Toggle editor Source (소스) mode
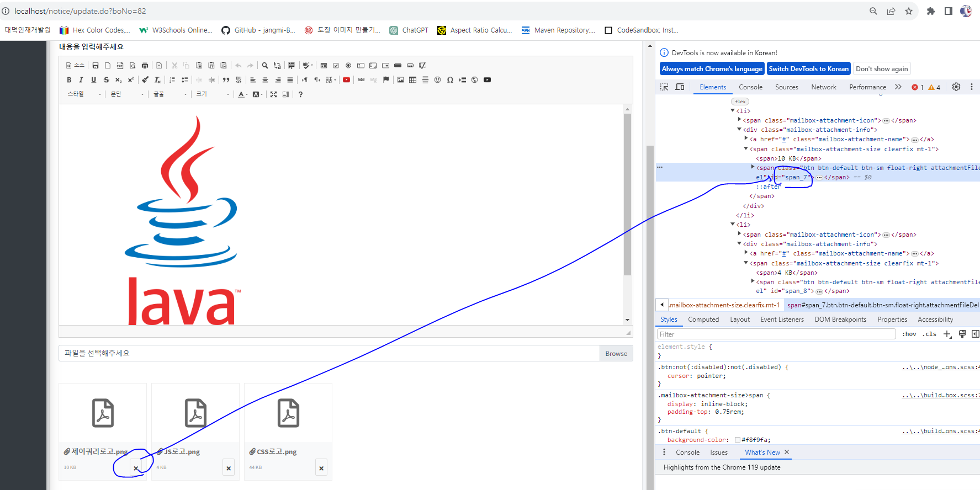The height and width of the screenshot is (490, 980). 75,65
